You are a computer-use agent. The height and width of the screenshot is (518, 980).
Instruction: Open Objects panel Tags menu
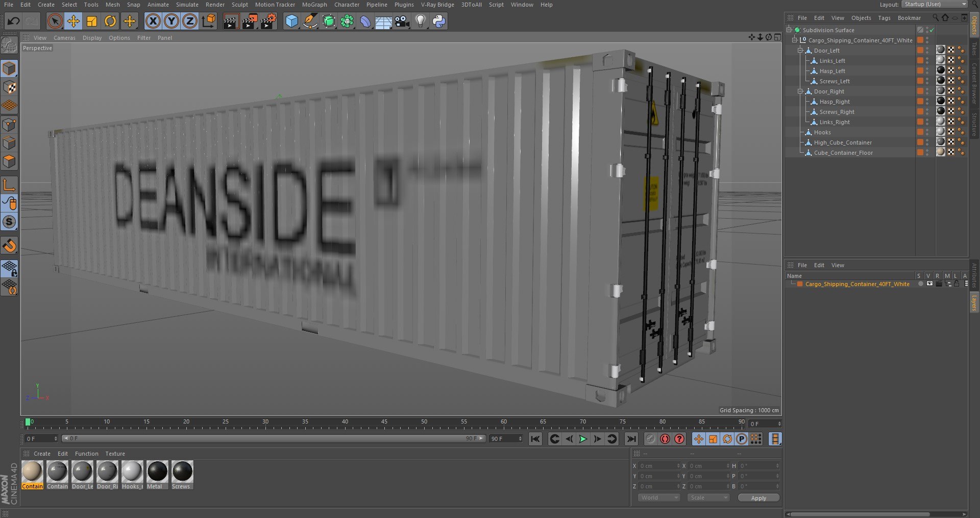pyautogui.click(x=884, y=18)
